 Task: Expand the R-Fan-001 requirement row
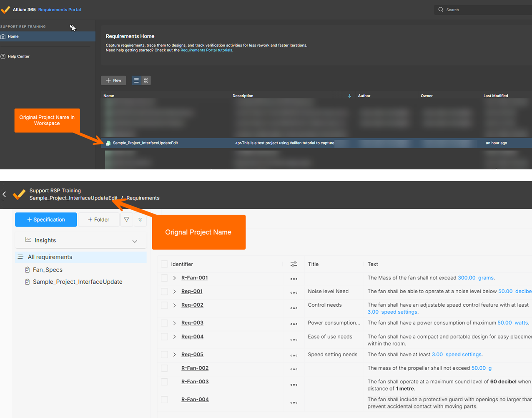click(175, 278)
